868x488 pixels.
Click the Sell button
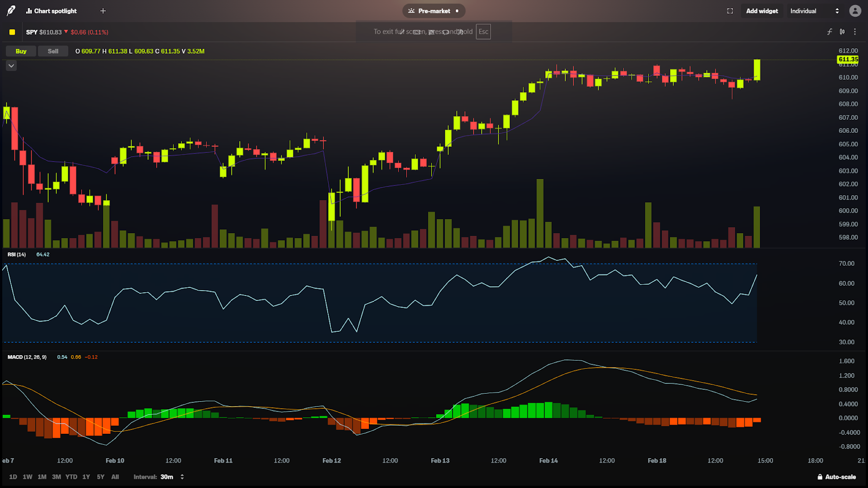click(53, 51)
